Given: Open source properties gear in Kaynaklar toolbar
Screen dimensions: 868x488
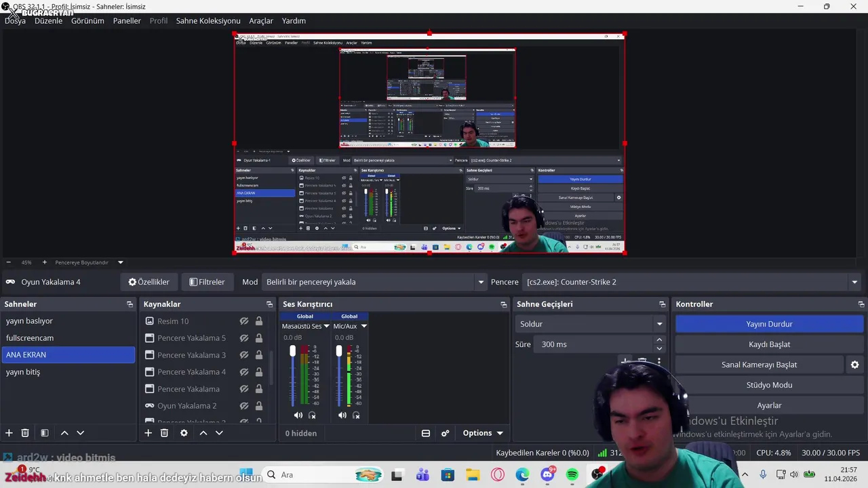Looking at the screenshot, I should click(x=184, y=433).
